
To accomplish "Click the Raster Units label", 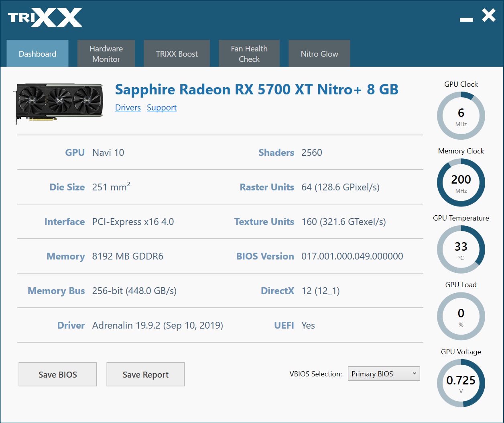I will 267,187.
